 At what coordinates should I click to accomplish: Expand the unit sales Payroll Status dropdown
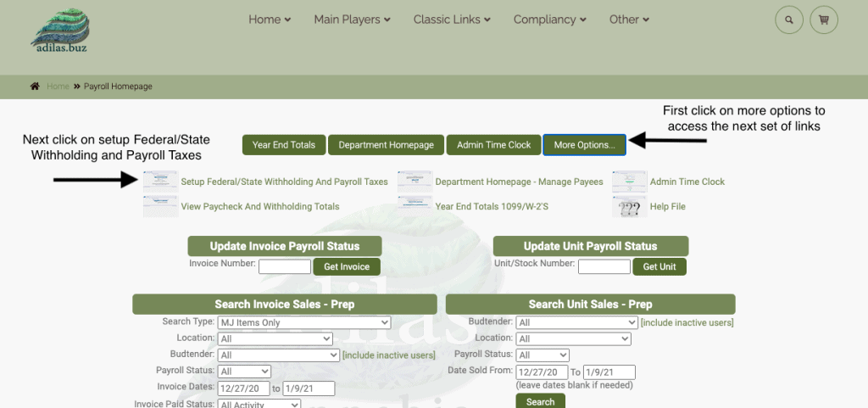point(542,355)
